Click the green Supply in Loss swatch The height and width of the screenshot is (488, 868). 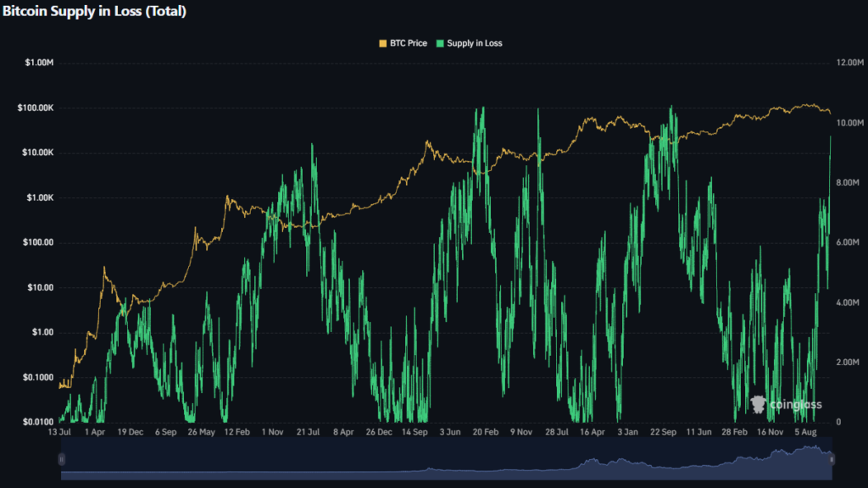pyautogui.click(x=441, y=43)
